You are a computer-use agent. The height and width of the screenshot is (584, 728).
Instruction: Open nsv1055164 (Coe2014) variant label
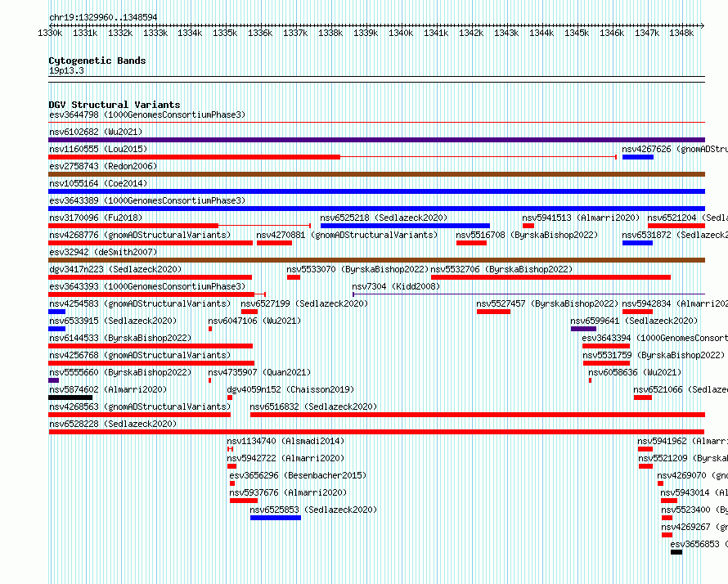pyautogui.click(x=98, y=183)
